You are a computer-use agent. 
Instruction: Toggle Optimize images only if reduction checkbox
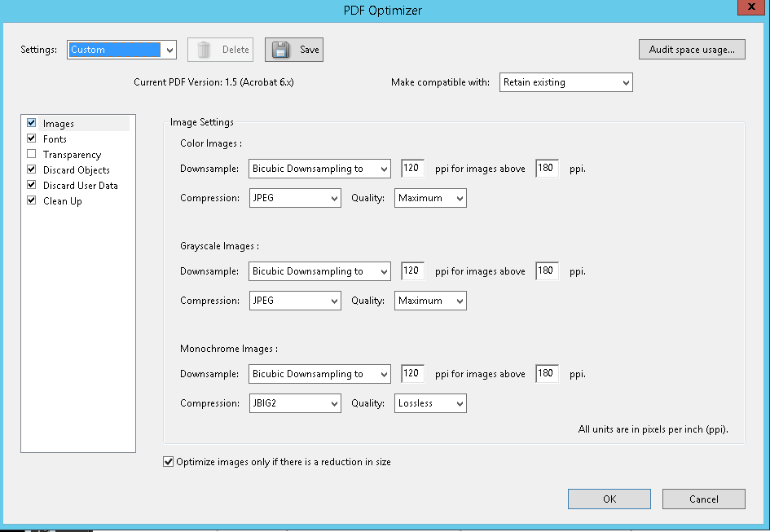click(x=169, y=462)
